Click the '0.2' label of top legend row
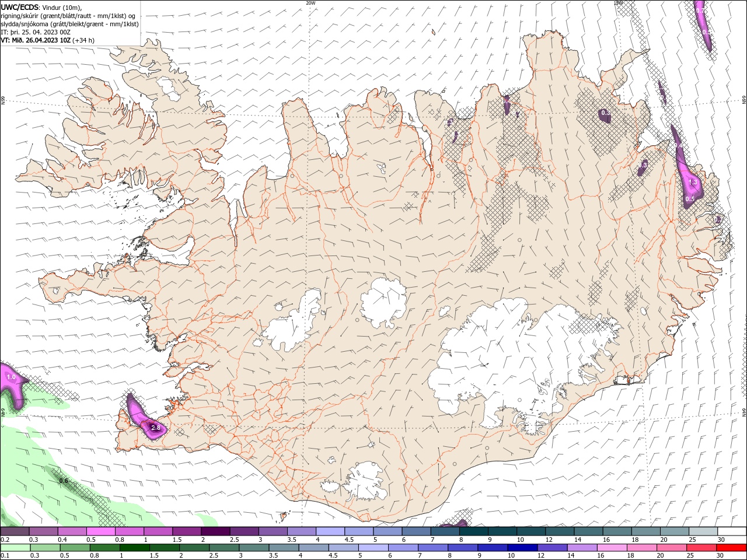The image size is (747, 560). point(5,540)
